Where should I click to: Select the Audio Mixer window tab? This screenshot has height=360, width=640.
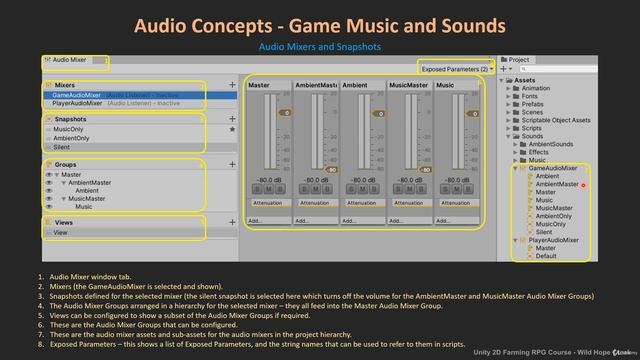click(x=67, y=60)
